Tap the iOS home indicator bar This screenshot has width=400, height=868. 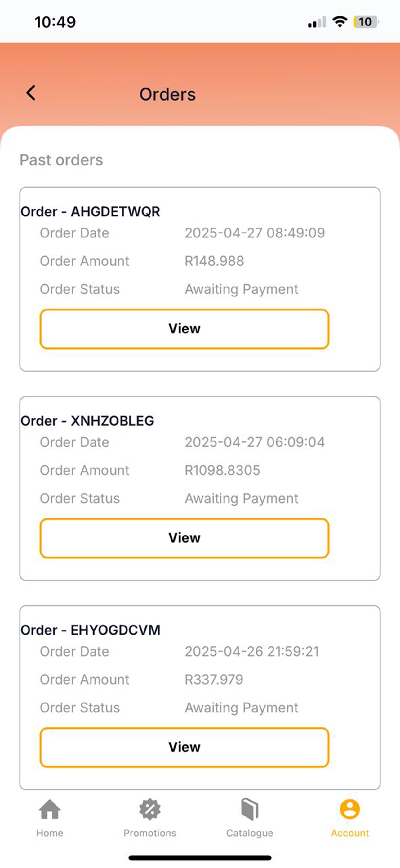pos(200,858)
